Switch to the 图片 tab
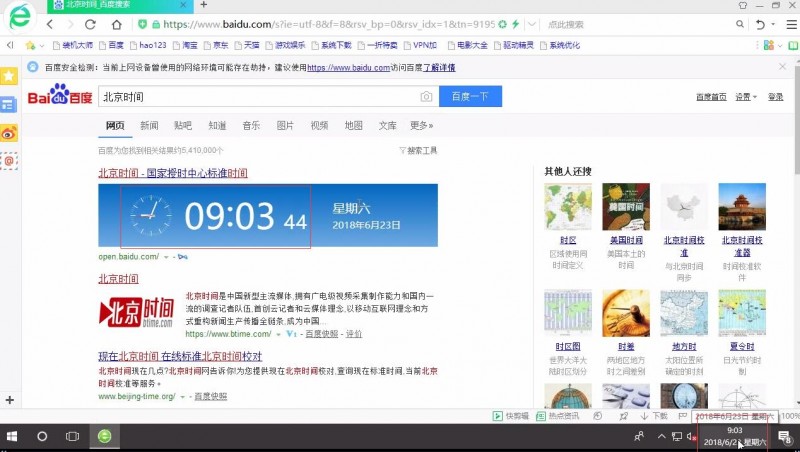 285,125
